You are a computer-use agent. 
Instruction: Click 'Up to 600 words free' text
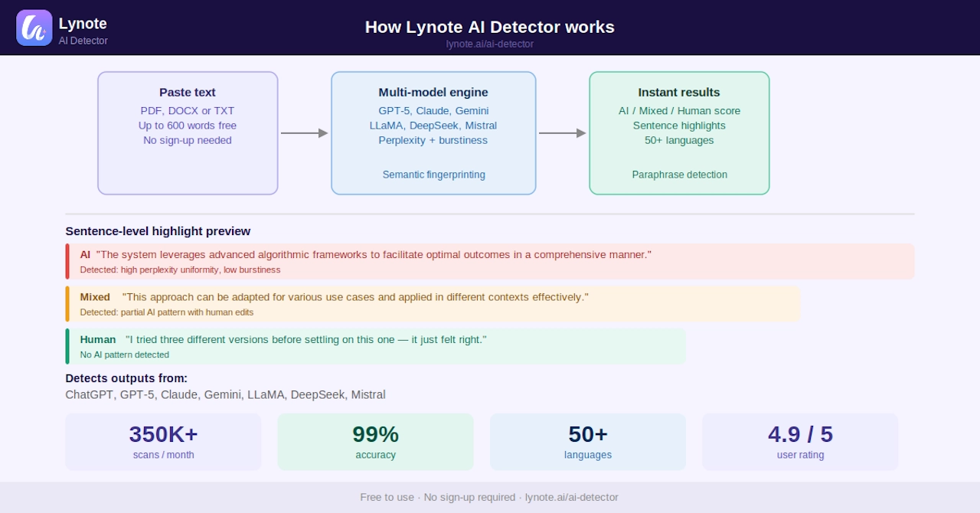pyautogui.click(x=188, y=126)
